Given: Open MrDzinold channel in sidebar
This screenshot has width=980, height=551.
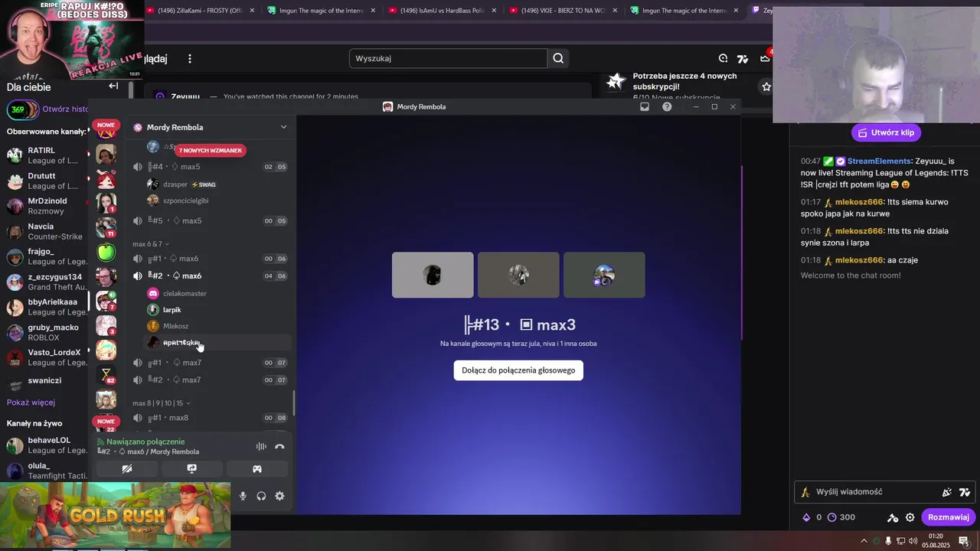Looking at the screenshot, I should [46, 206].
